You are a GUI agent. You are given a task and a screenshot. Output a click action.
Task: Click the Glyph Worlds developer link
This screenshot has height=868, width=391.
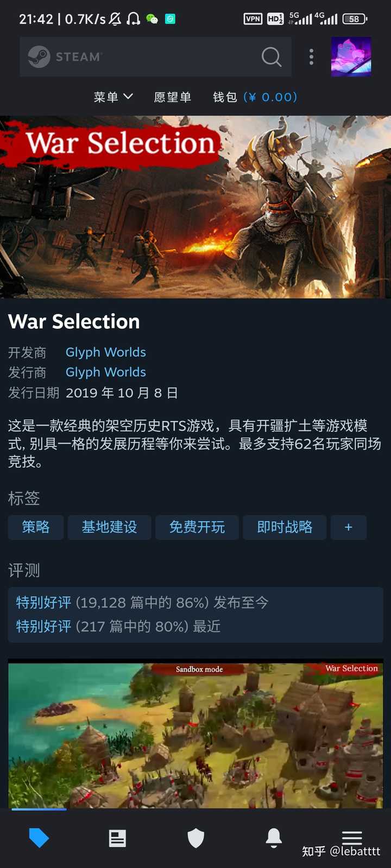click(x=106, y=352)
